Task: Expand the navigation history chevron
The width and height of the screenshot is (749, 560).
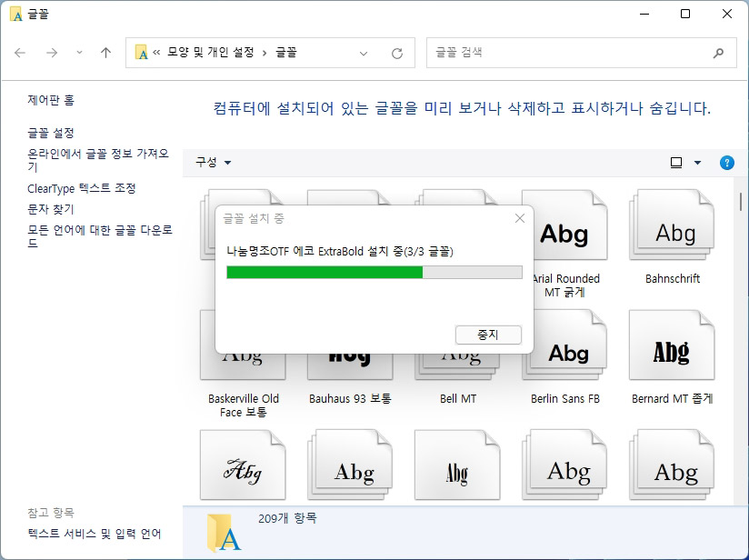Action: (x=80, y=53)
